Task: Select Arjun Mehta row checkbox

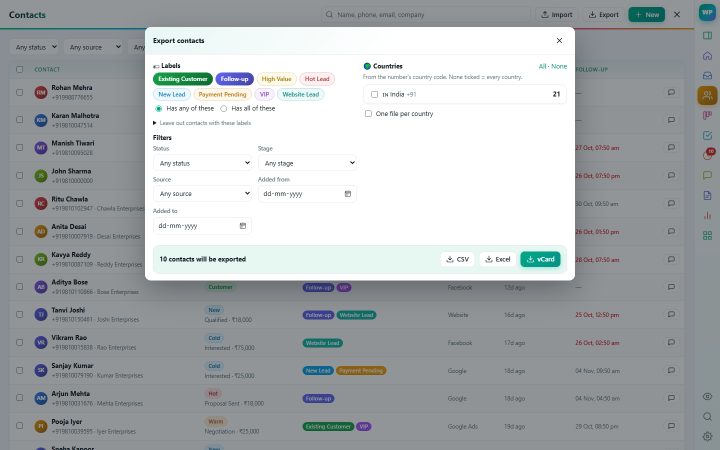Action: point(19,398)
